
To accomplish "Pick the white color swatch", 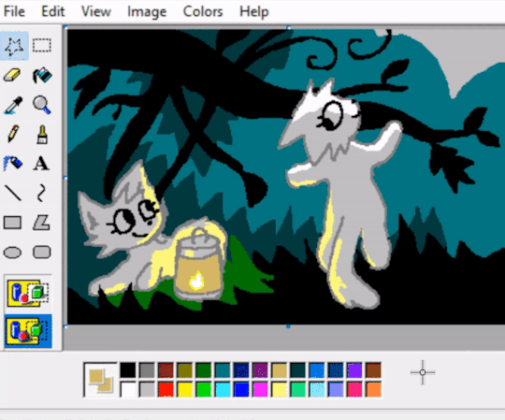I will [128, 389].
